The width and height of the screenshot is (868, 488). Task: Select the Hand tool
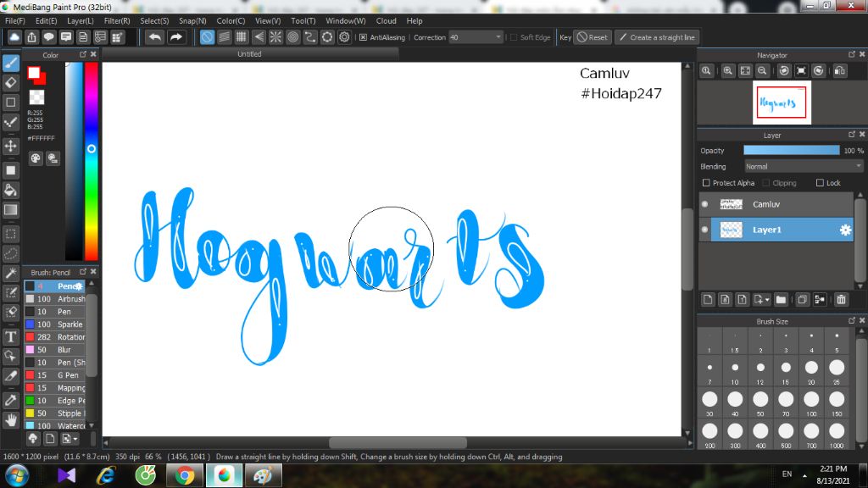point(10,420)
